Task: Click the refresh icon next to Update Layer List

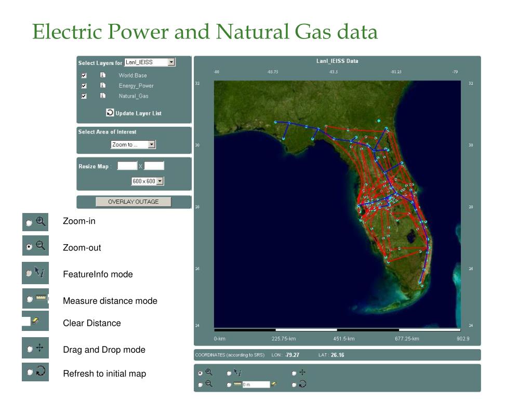Action: pyautogui.click(x=110, y=113)
